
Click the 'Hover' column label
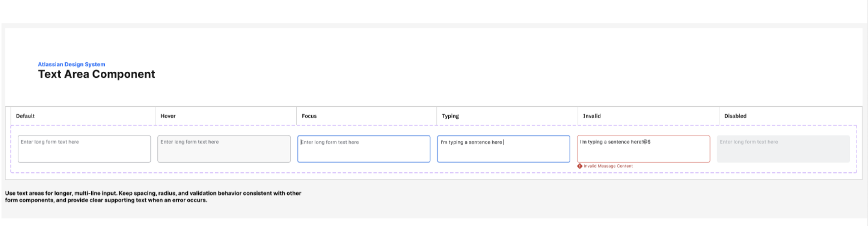(x=168, y=116)
